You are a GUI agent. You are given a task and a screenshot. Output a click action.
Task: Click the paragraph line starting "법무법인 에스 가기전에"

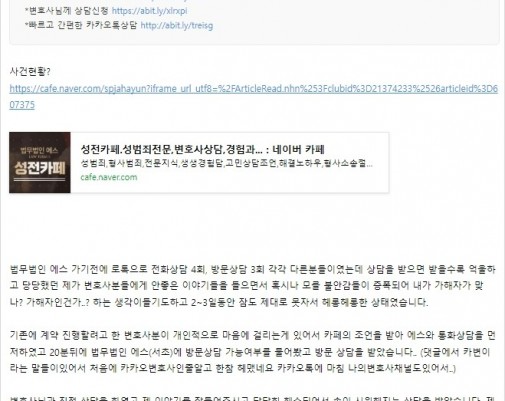coord(253,269)
